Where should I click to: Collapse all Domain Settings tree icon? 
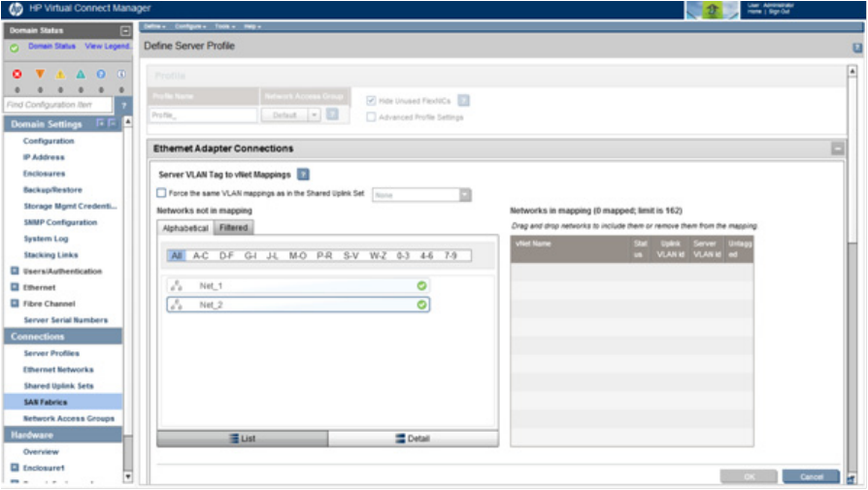(x=112, y=123)
